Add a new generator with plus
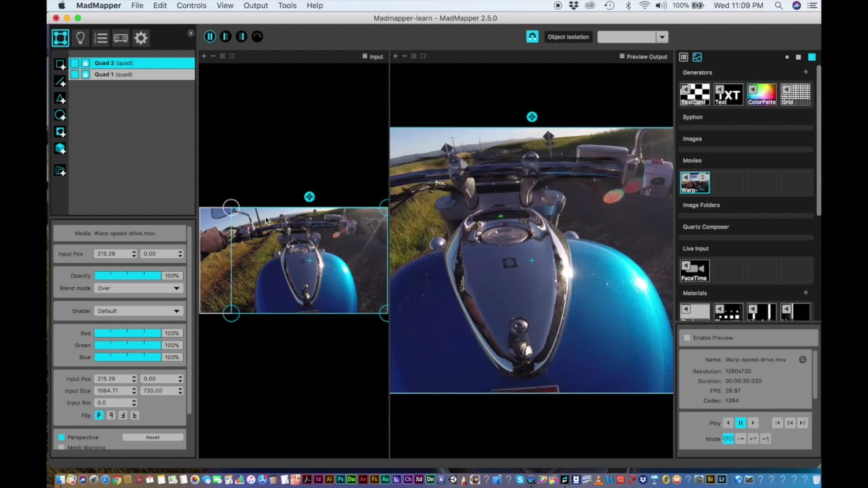The image size is (868, 488). click(806, 73)
